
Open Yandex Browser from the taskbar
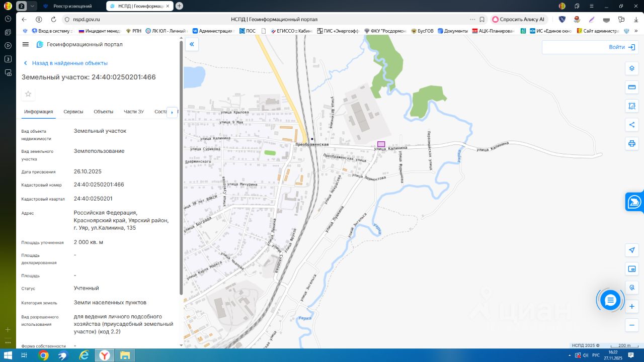[x=105, y=355]
